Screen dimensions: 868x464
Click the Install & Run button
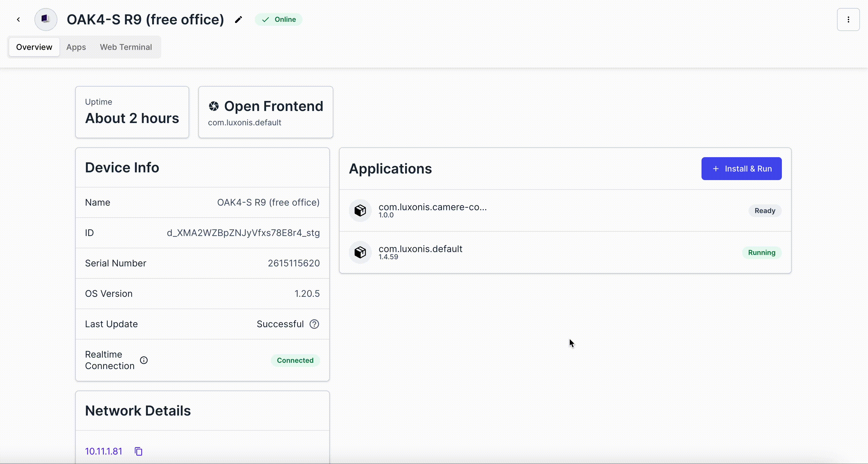point(741,169)
